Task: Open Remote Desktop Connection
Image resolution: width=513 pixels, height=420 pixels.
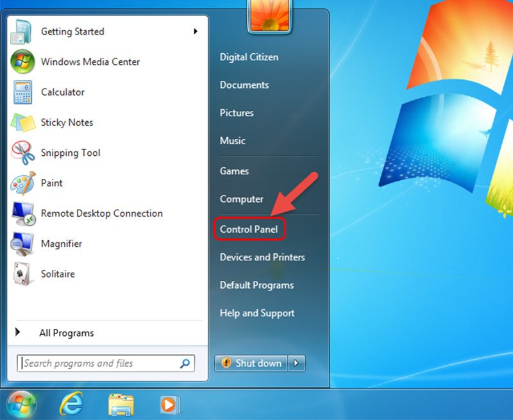Action: click(100, 214)
